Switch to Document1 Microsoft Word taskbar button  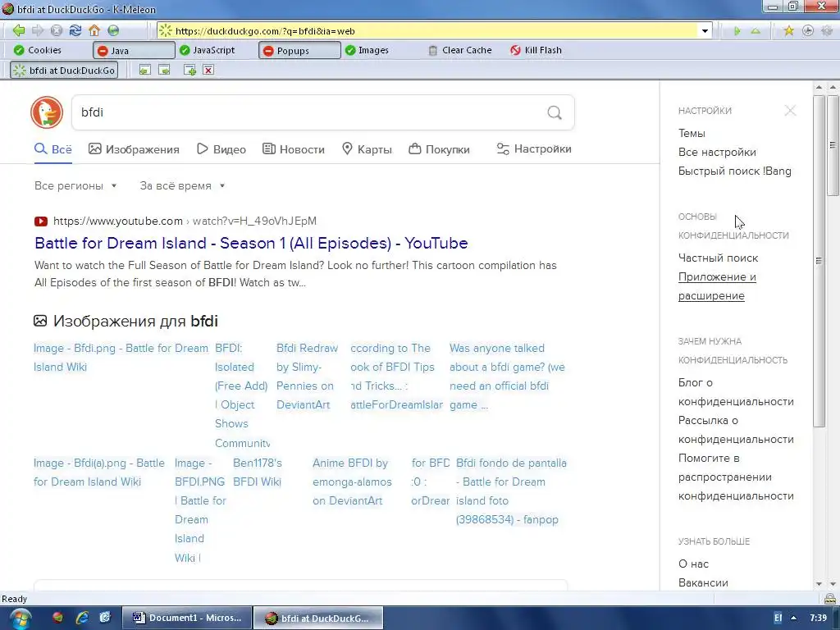(188, 618)
